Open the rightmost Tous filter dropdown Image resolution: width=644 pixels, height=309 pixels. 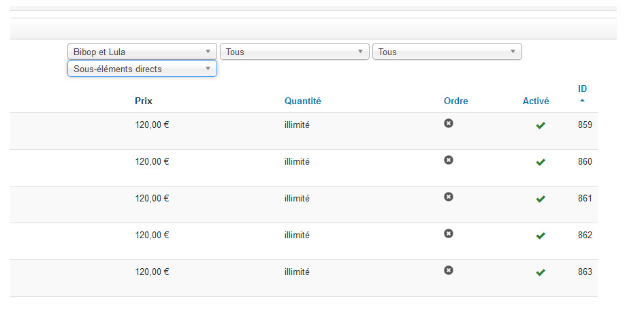(447, 52)
